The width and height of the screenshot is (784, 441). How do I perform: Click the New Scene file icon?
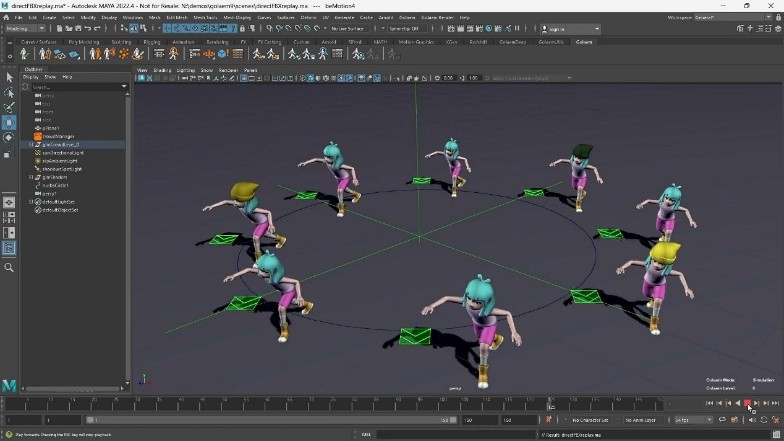pyautogui.click(x=60, y=28)
